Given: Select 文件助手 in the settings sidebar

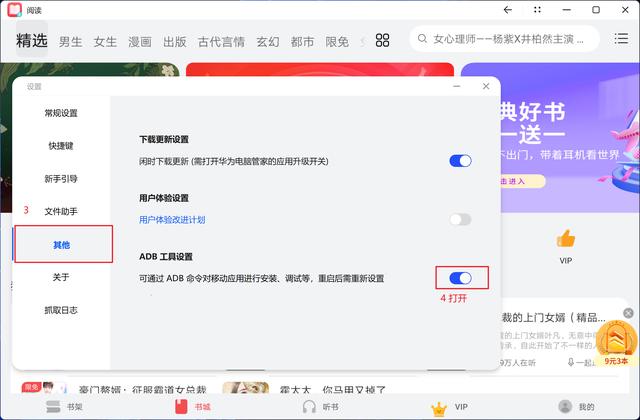Looking at the screenshot, I should click(61, 211).
